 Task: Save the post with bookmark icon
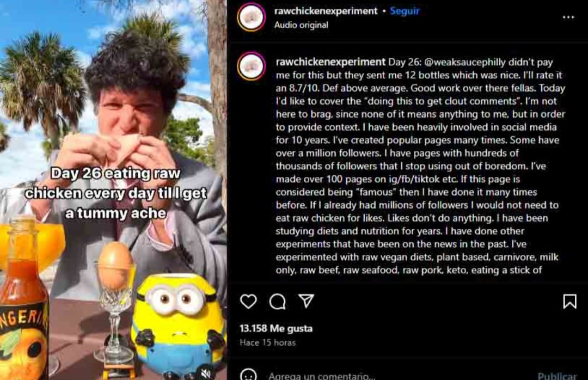click(569, 301)
